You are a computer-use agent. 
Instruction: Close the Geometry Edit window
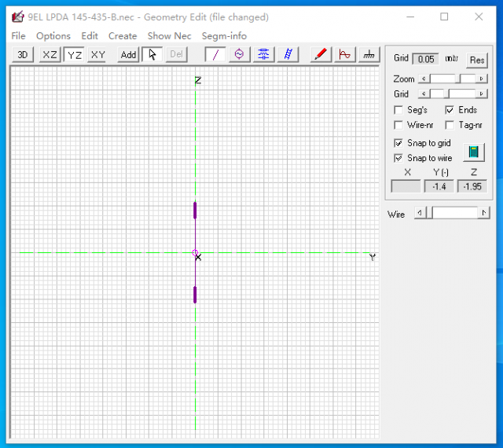479,17
